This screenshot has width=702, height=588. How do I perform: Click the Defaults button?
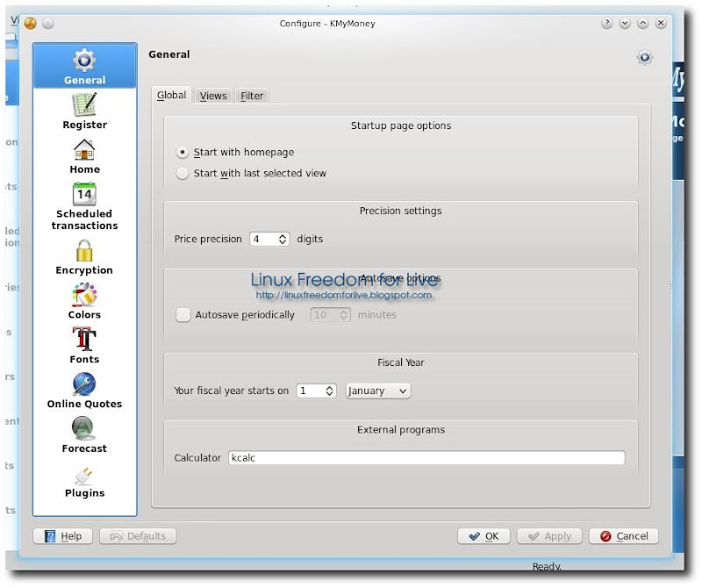click(x=138, y=536)
